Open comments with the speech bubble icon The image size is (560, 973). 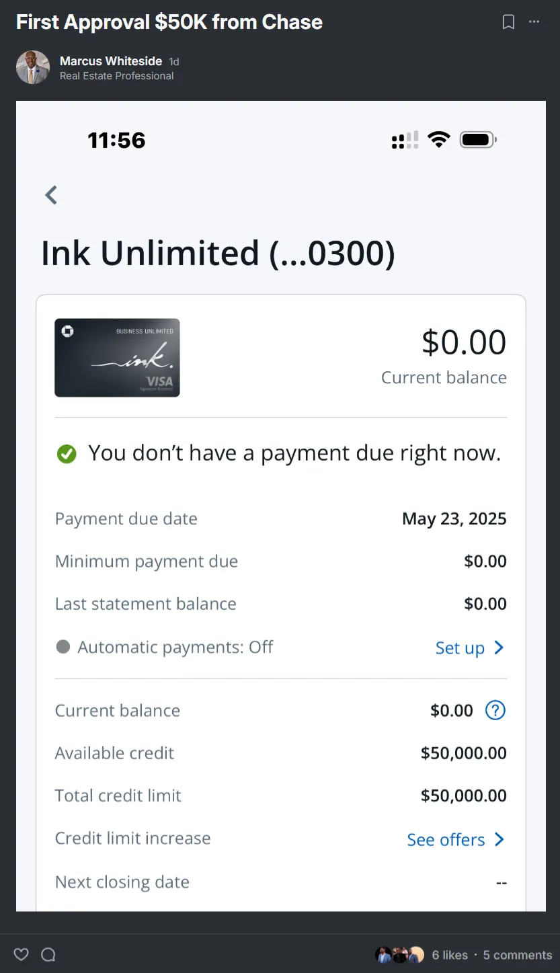48,954
